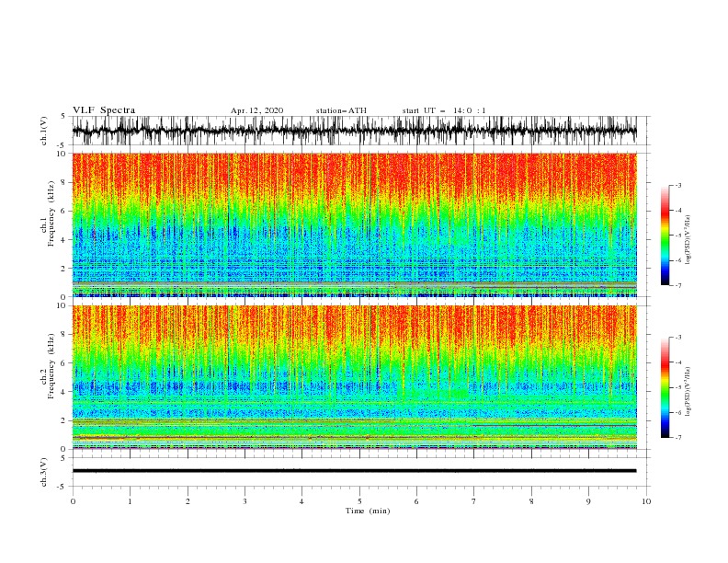Click the log(PSD) label beside ch.1 color scale
This screenshot has width=728, height=563.
[x=688, y=240]
